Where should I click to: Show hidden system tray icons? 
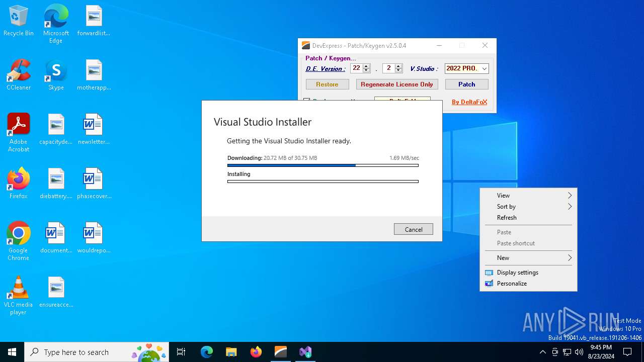[542, 352]
